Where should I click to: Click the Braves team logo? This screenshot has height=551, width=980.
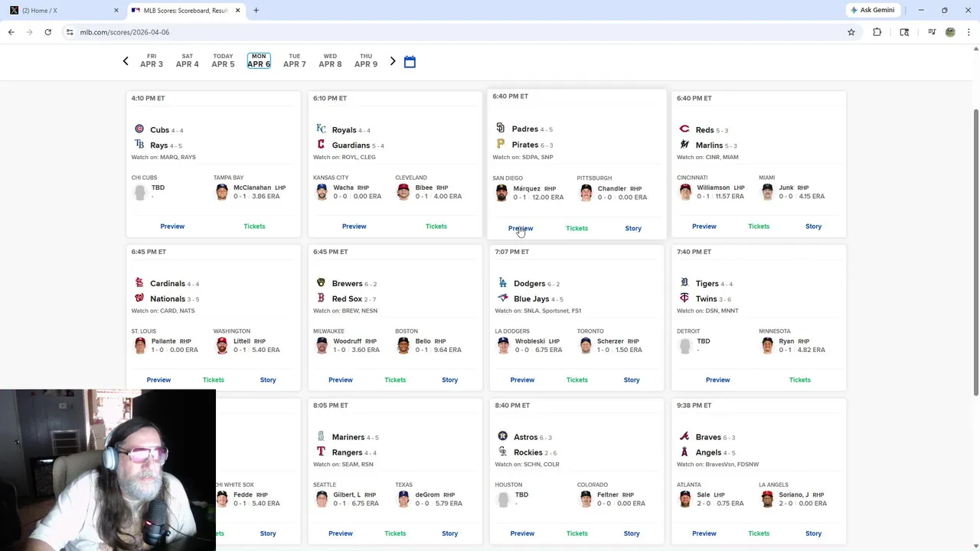(x=684, y=436)
